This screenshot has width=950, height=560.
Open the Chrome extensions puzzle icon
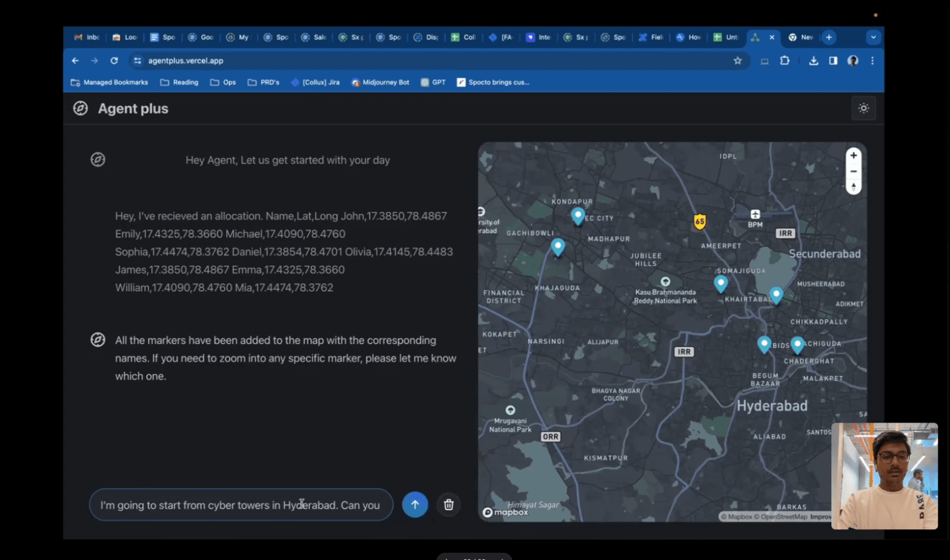(785, 61)
